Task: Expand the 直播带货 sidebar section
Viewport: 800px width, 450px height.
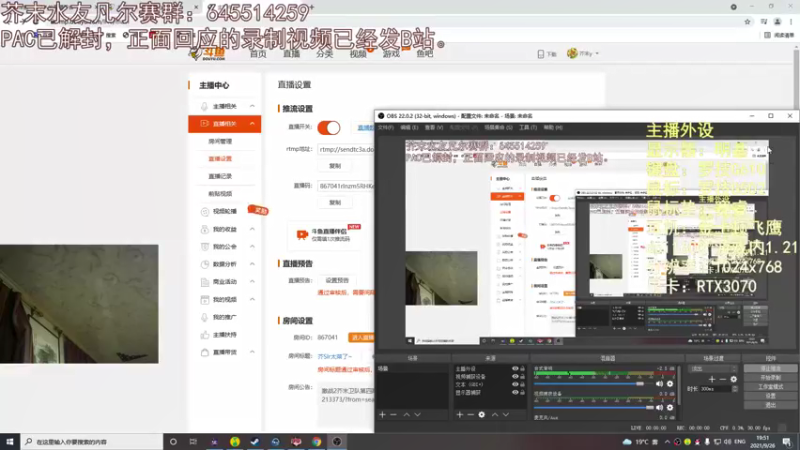Action: pyautogui.click(x=252, y=352)
